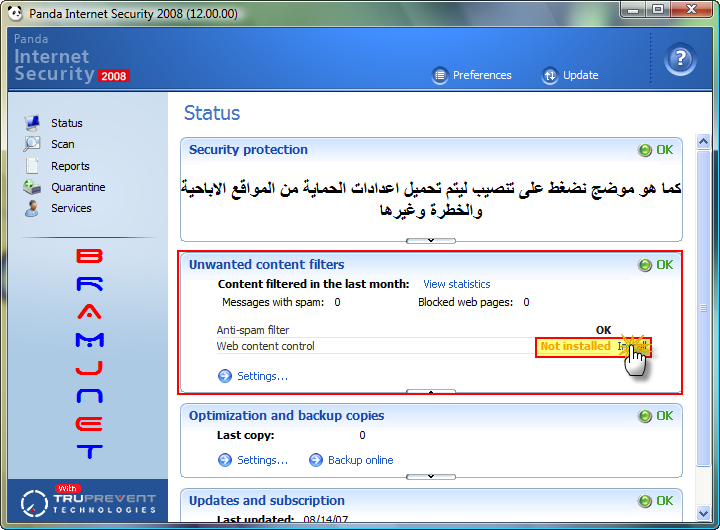The height and width of the screenshot is (530, 720).
Task: Click arrow icon beside backup Settings
Action: click(225, 460)
